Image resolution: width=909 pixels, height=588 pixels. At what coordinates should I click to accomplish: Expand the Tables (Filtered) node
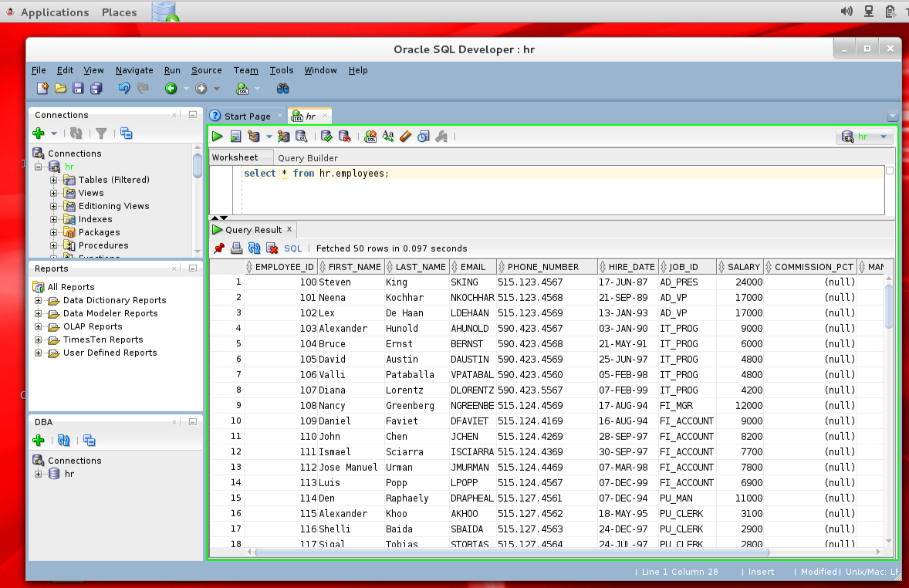coord(53,180)
